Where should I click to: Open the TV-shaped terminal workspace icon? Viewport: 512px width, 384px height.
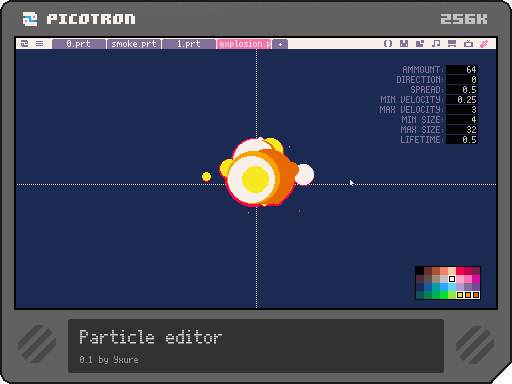click(468, 44)
